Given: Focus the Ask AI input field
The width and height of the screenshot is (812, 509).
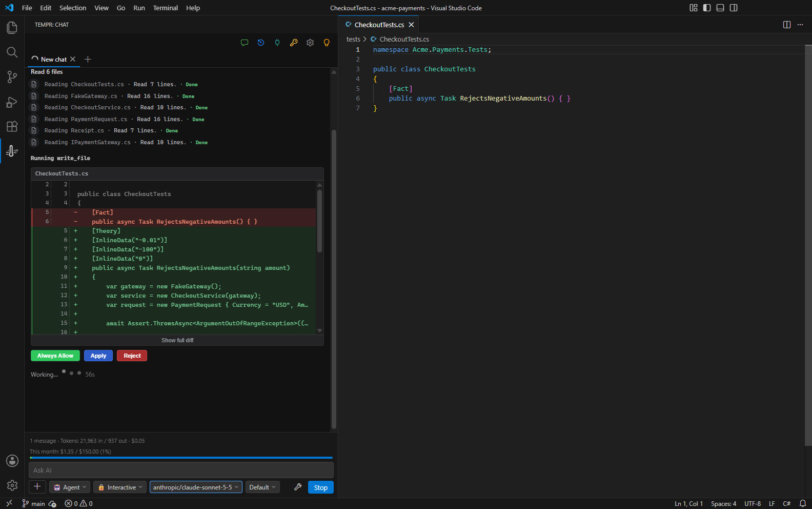Looking at the screenshot, I should pos(181,470).
